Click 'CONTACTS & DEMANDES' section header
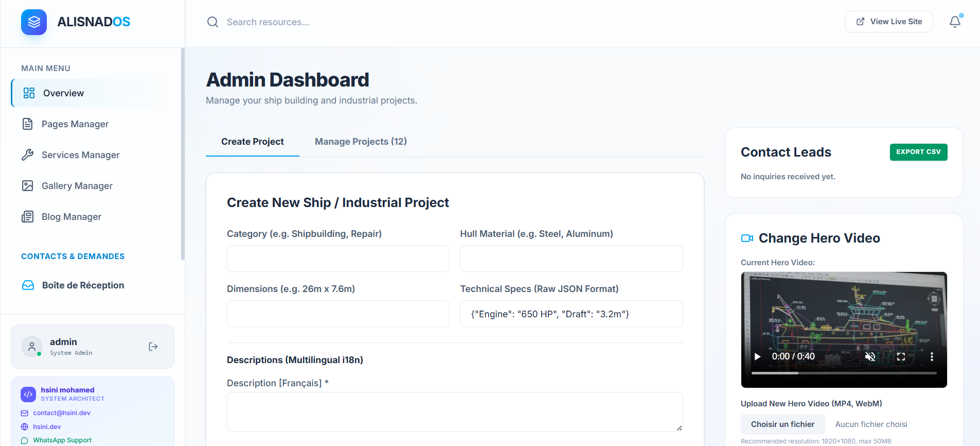The image size is (980, 446). pyautogui.click(x=73, y=256)
